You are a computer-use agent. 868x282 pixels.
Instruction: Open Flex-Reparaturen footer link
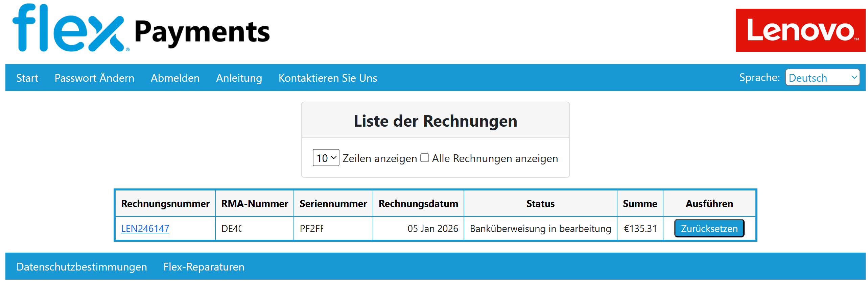[204, 267]
